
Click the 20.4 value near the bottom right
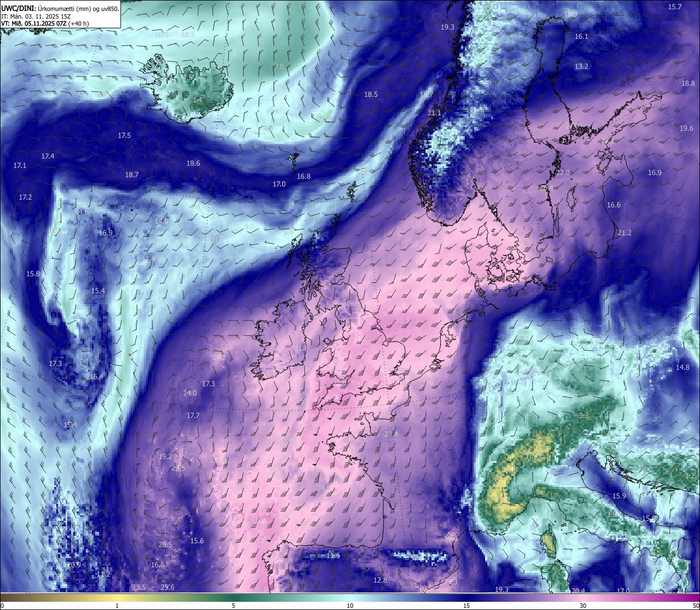[577, 591]
